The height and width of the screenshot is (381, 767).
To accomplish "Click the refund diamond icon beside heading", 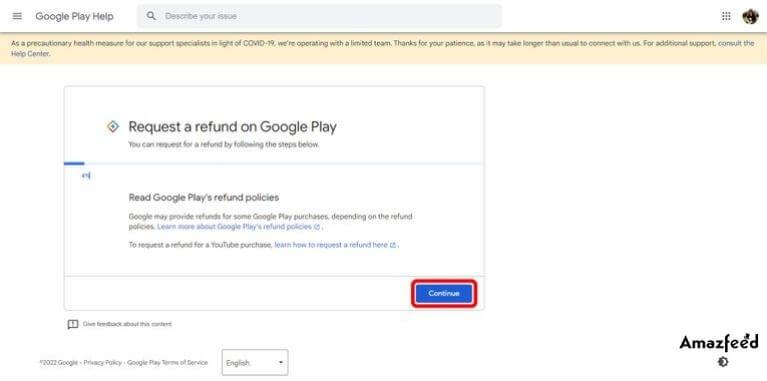I will tap(113, 127).
